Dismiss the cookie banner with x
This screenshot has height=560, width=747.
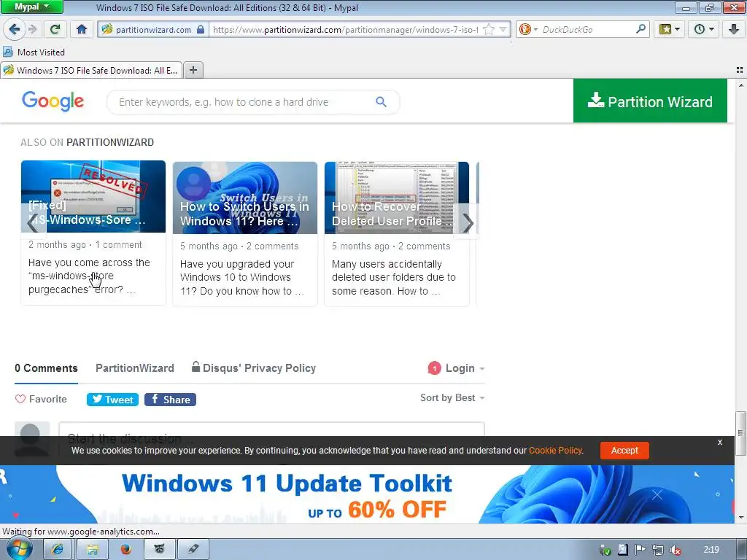(720, 443)
